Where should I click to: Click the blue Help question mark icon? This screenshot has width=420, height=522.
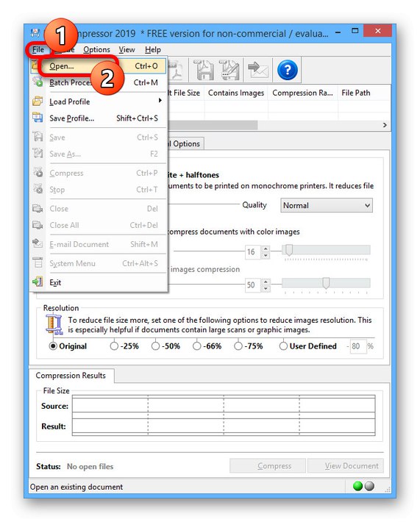tap(287, 70)
